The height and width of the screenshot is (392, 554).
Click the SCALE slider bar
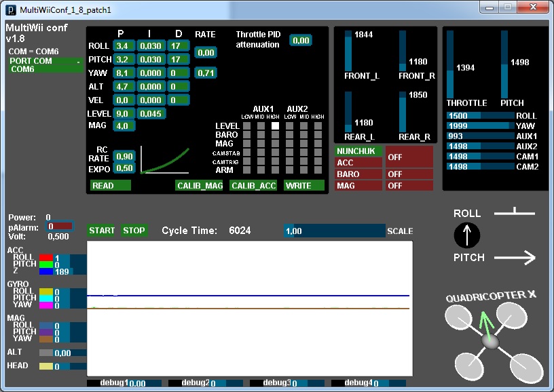334,231
